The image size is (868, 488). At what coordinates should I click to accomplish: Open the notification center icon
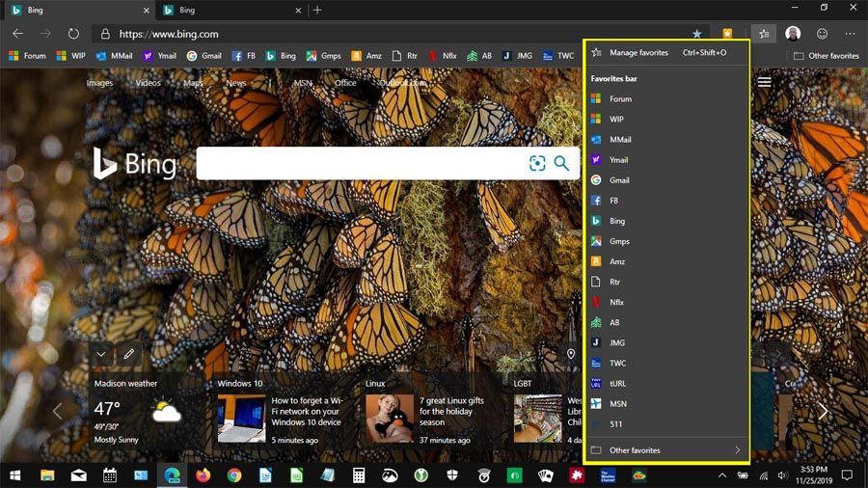(847, 475)
